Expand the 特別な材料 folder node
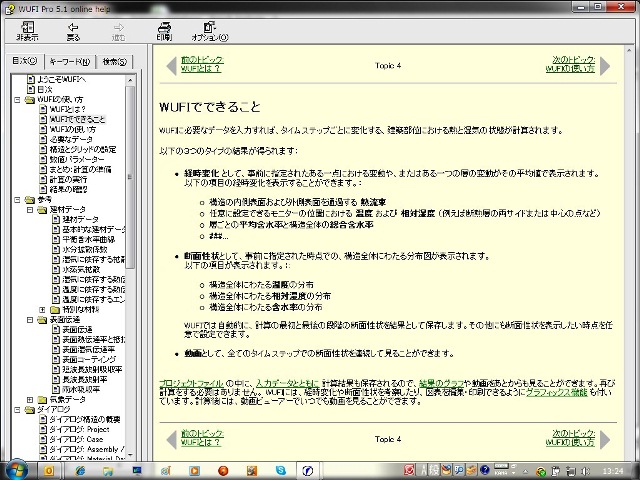640x480 pixels. click(x=42, y=310)
